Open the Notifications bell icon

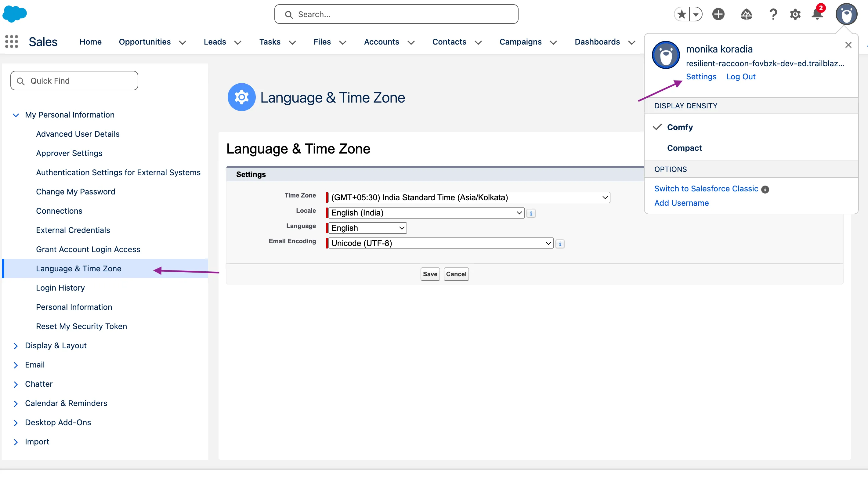(x=817, y=14)
